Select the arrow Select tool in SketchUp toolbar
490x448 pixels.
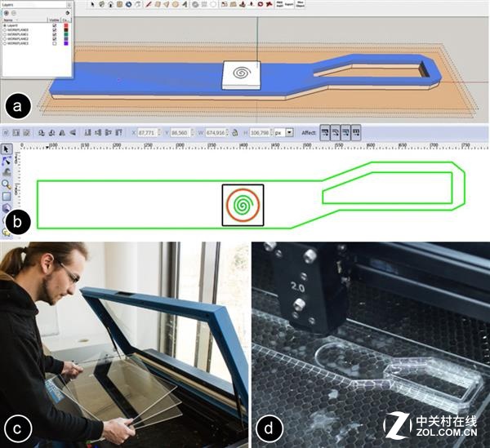pyautogui.click(x=92, y=4)
